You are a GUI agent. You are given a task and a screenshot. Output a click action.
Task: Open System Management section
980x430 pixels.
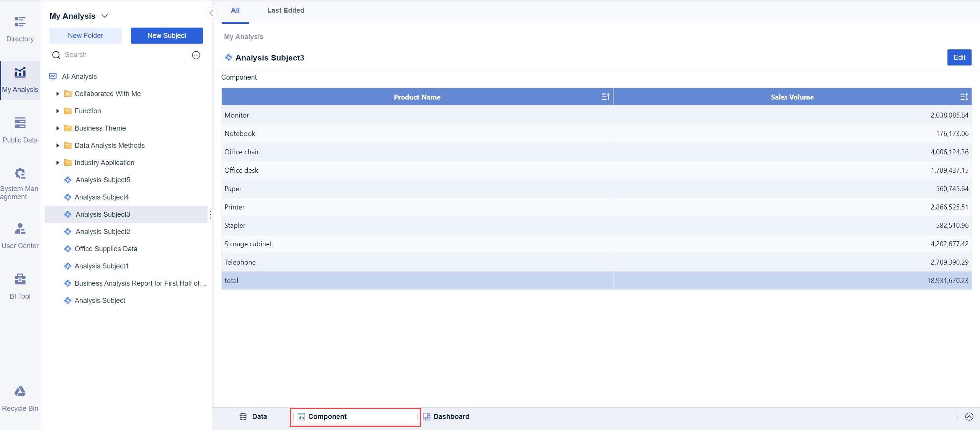tap(20, 183)
